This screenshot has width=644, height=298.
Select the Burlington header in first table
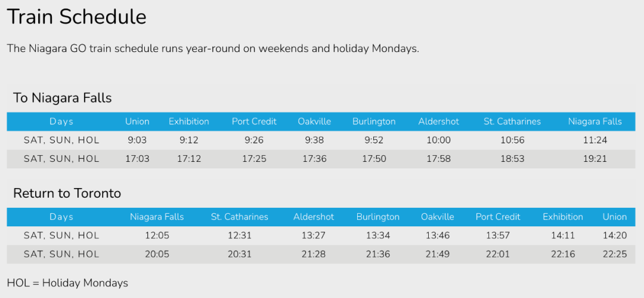click(x=374, y=121)
